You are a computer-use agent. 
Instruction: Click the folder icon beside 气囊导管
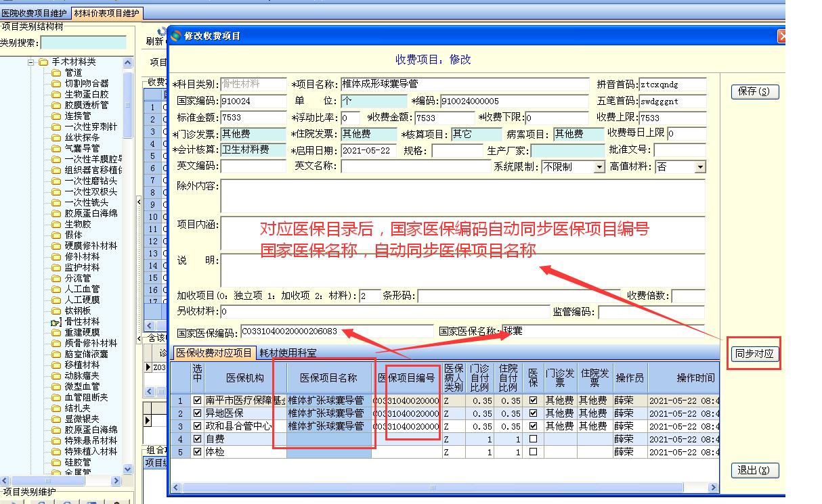[x=56, y=149]
